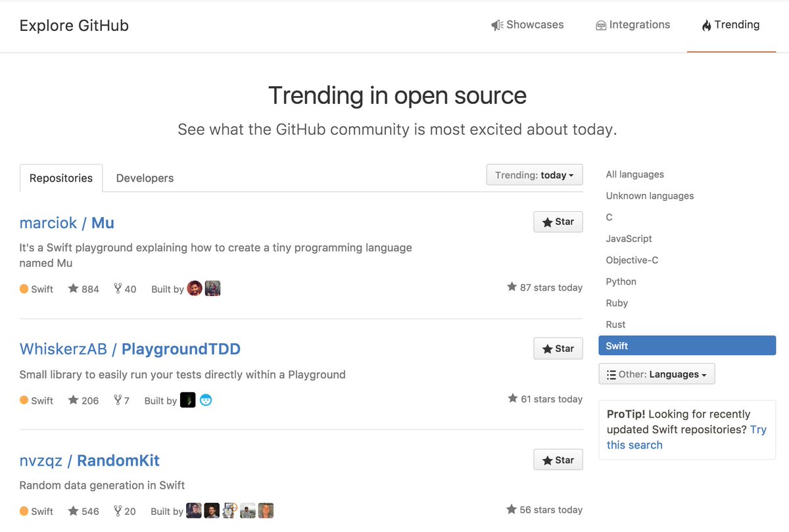Click first contributor avatar of RandomKit
Viewport: 789px width, 532px height.
pyautogui.click(x=194, y=511)
